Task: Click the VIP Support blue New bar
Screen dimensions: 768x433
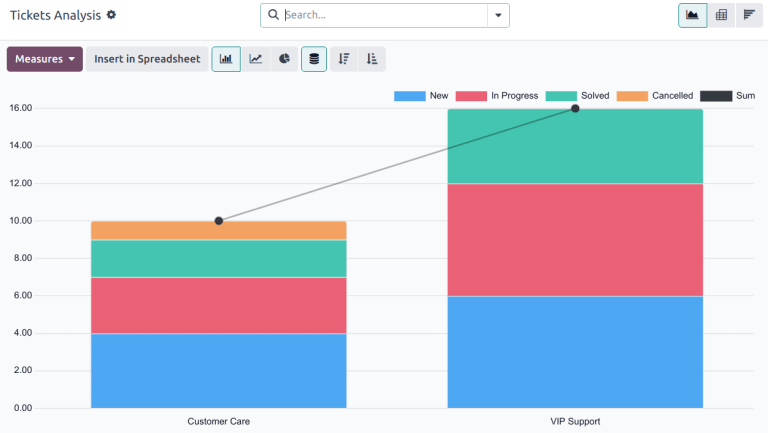Action: click(x=575, y=351)
